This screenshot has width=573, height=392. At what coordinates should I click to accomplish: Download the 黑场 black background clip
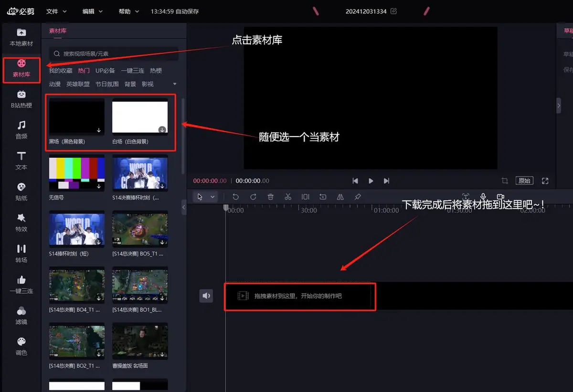99,130
